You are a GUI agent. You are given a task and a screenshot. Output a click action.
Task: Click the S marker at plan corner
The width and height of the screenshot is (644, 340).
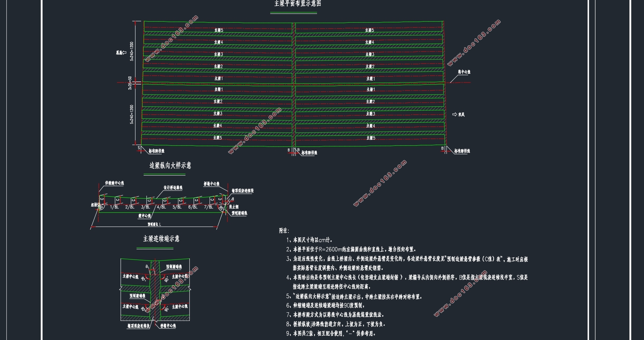(x=139, y=148)
